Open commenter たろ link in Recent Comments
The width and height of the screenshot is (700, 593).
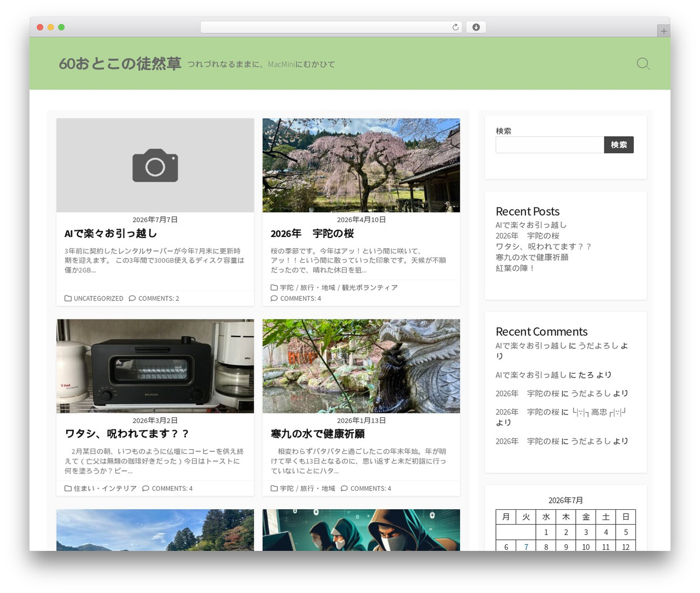[x=586, y=375]
